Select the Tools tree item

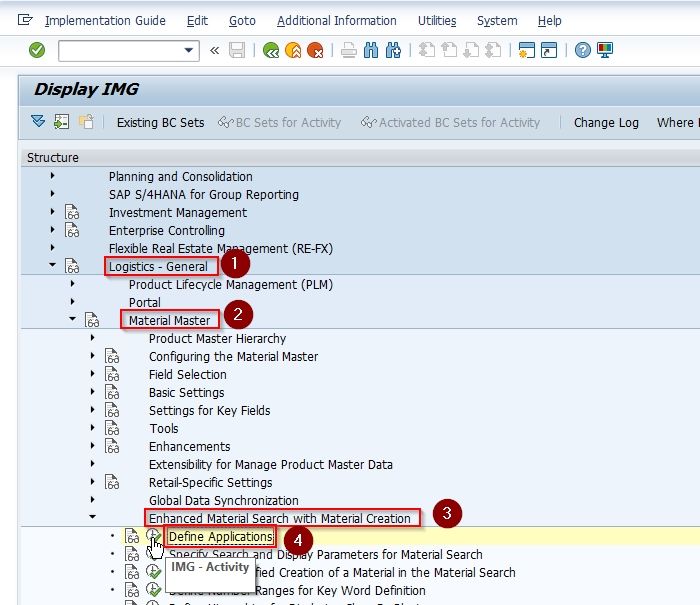coord(164,429)
